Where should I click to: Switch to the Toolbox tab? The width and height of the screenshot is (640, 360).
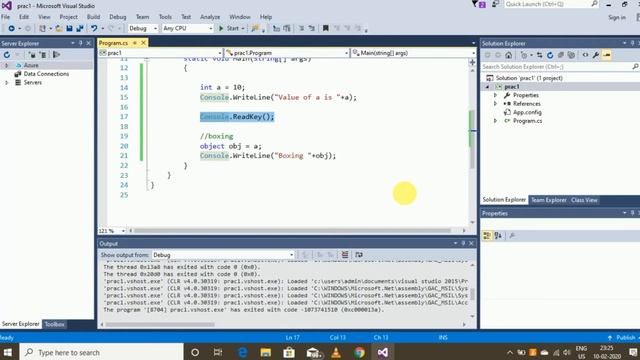(54, 324)
